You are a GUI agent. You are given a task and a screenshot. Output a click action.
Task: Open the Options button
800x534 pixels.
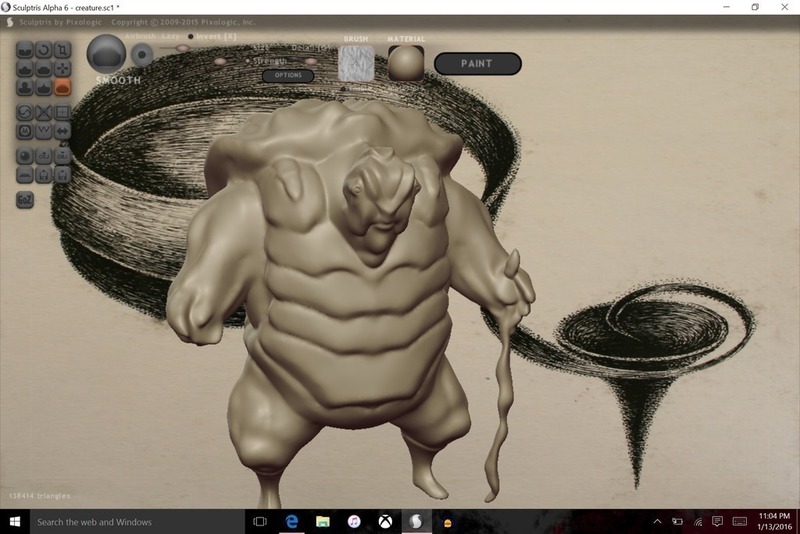click(x=288, y=75)
